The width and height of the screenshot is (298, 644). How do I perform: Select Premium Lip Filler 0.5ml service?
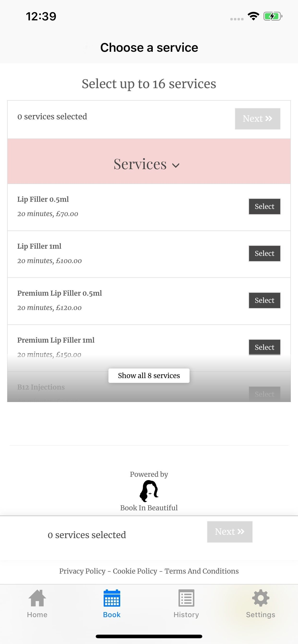(264, 300)
